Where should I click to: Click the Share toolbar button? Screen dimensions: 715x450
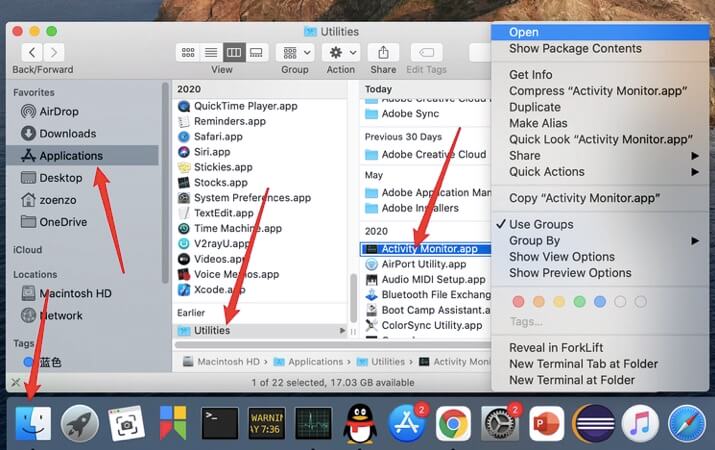point(383,53)
